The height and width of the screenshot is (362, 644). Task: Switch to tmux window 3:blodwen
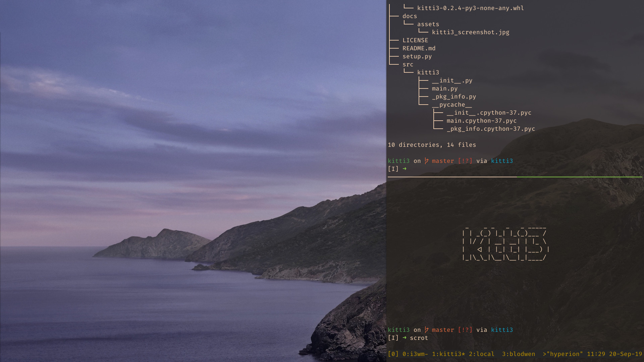pos(518,354)
